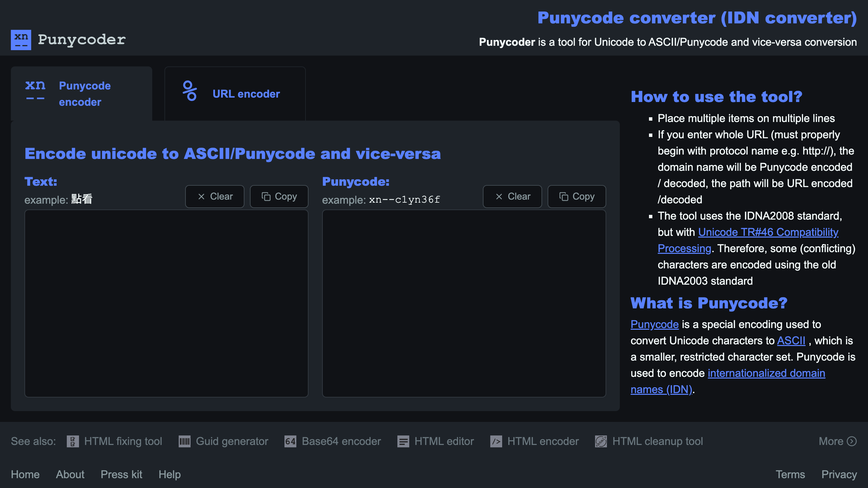Viewport: 868px width, 488px height.
Task: Open the Press kit footer link
Action: (121, 474)
